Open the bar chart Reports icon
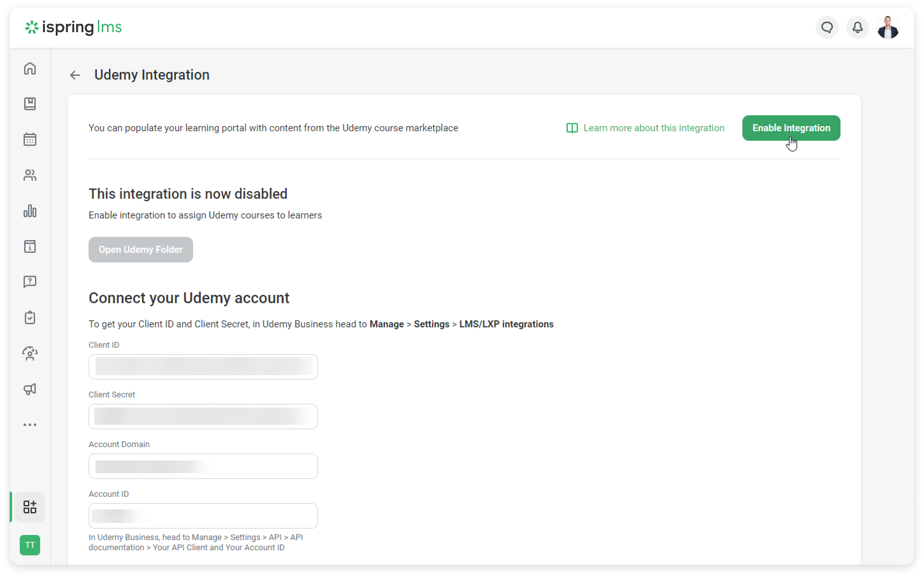The image size is (924, 577). [30, 211]
